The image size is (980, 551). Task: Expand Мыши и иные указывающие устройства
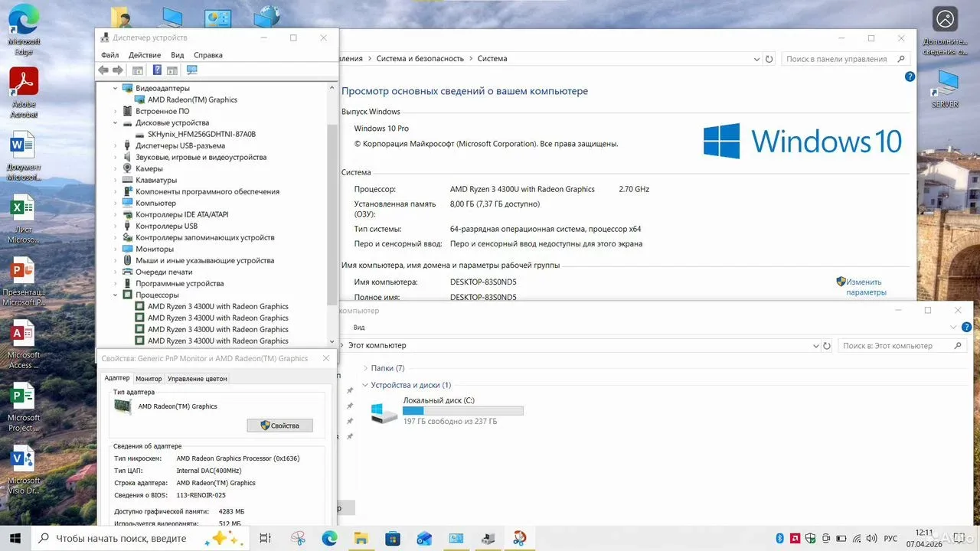pos(116,260)
